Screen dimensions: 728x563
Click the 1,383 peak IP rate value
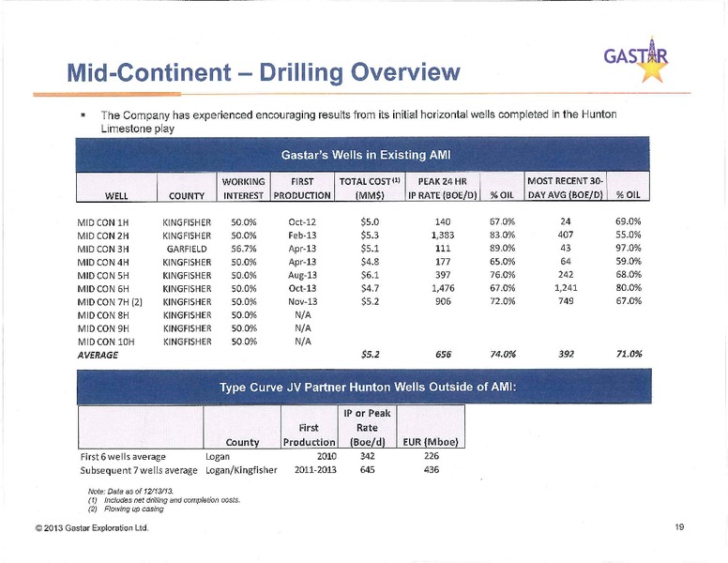[x=443, y=235]
